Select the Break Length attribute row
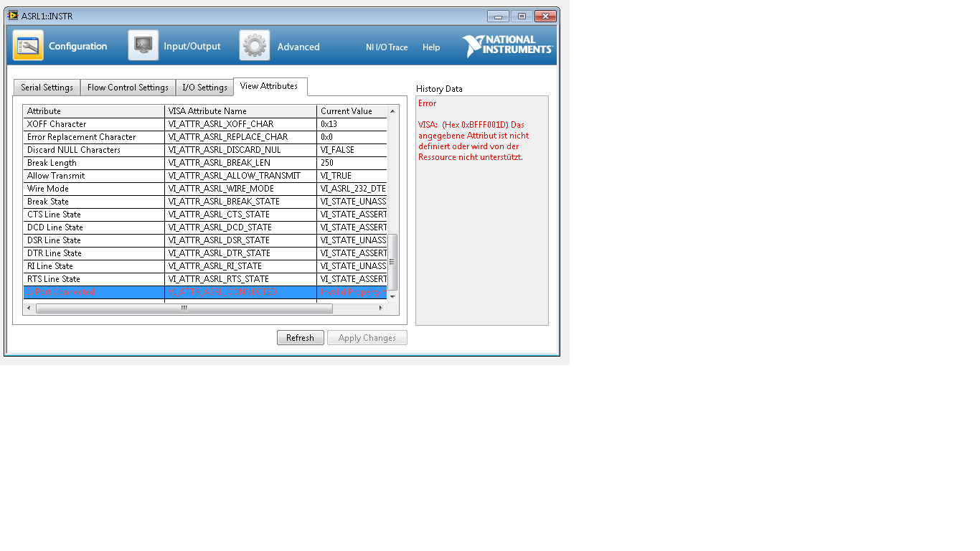Image resolution: width=980 pixels, height=551 pixels. [x=205, y=163]
